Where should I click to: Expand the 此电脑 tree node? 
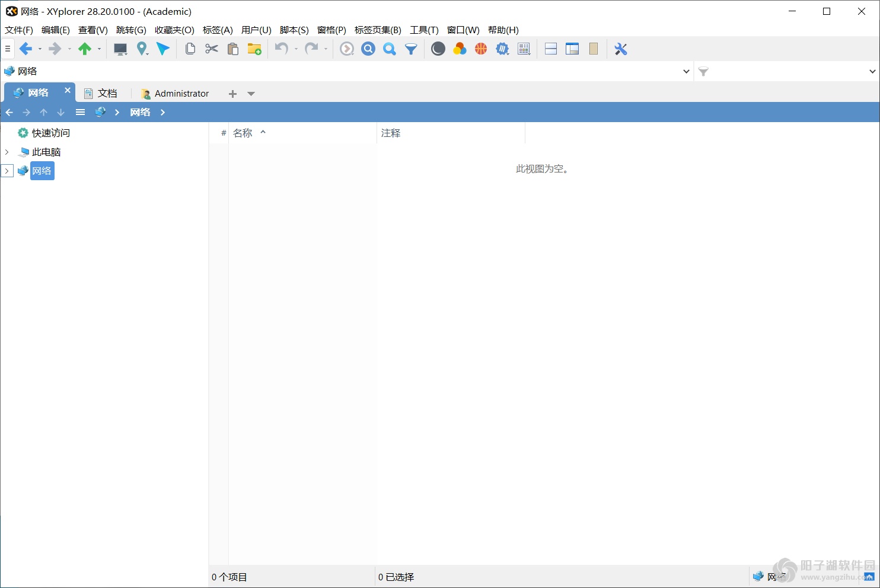8,152
